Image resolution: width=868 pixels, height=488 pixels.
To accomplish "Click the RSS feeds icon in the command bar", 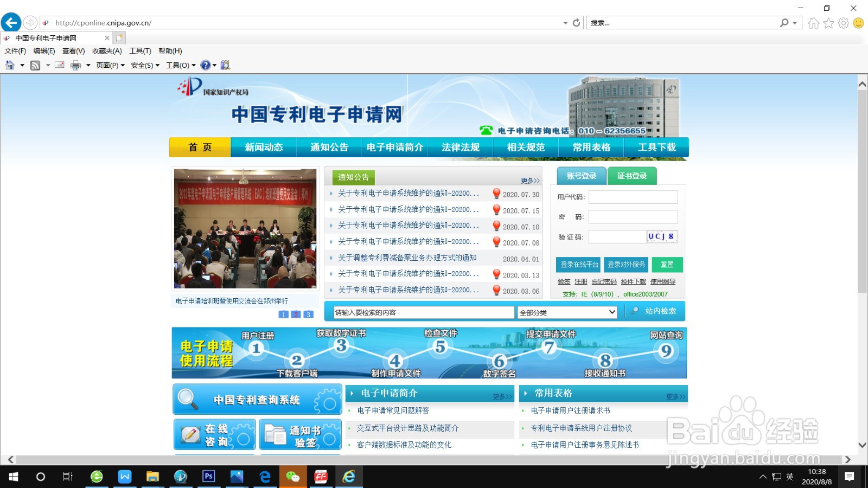I will tap(35, 66).
